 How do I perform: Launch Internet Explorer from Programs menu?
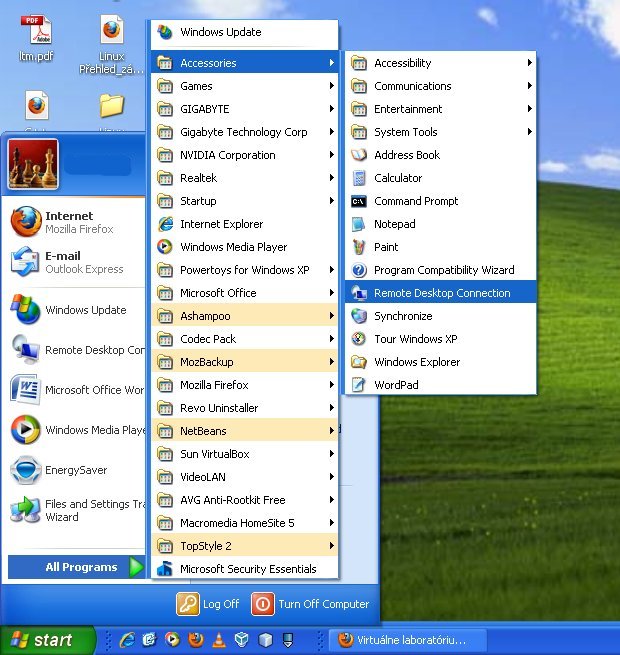tap(244, 224)
